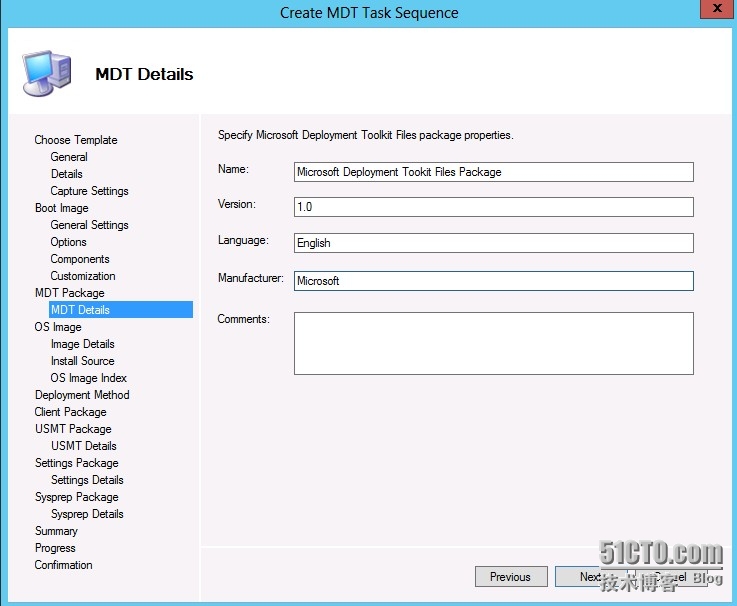This screenshot has height=606, width=737.
Task: Click the Manufacturer input field
Action: pos(494,281)
